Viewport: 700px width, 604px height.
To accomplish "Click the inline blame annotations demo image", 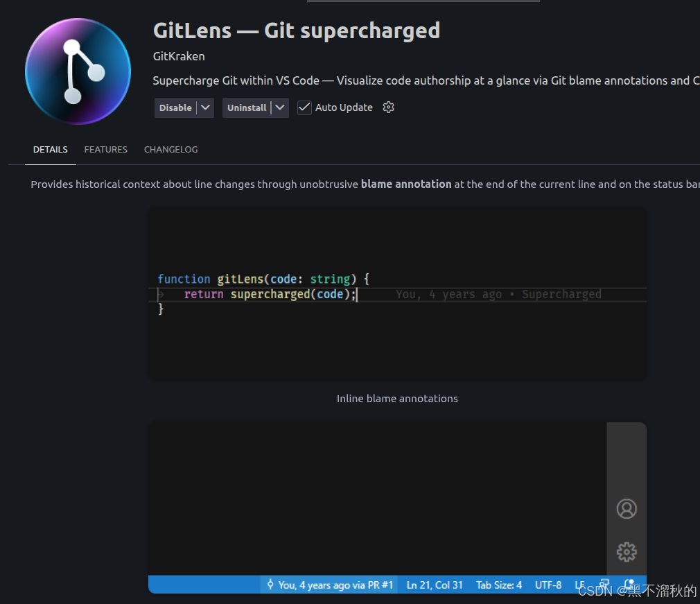I will coord(397,294).
